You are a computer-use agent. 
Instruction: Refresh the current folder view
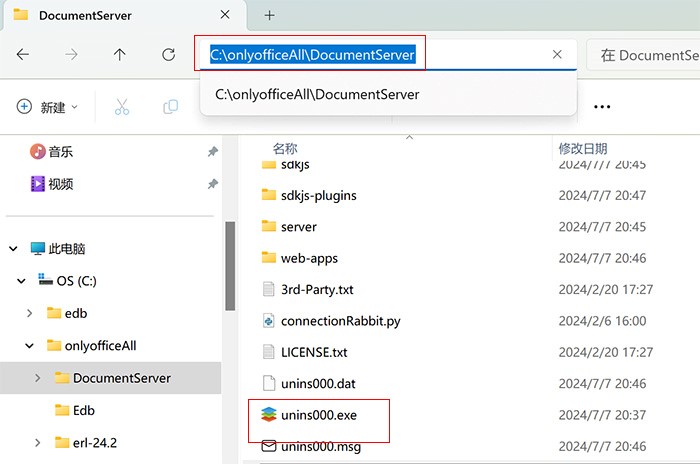coord(168,54)
